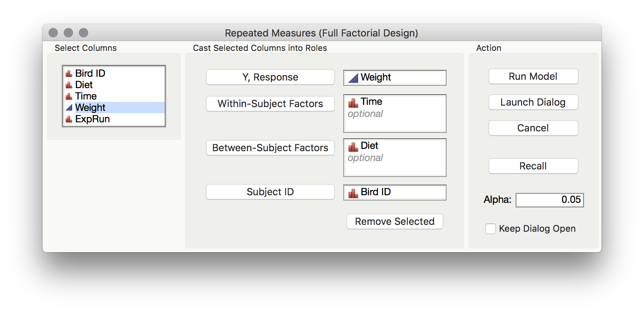Enable Keep Dialog Open
This screenshot has height=313, width=644.
tap(490, 228)
